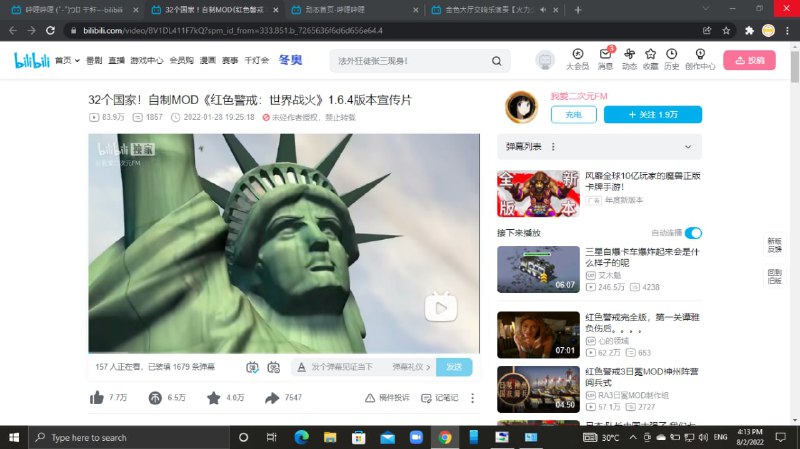The image size is (800, 449).
Task: Toggle danmaku display icon below video
Action: [252, 367]
